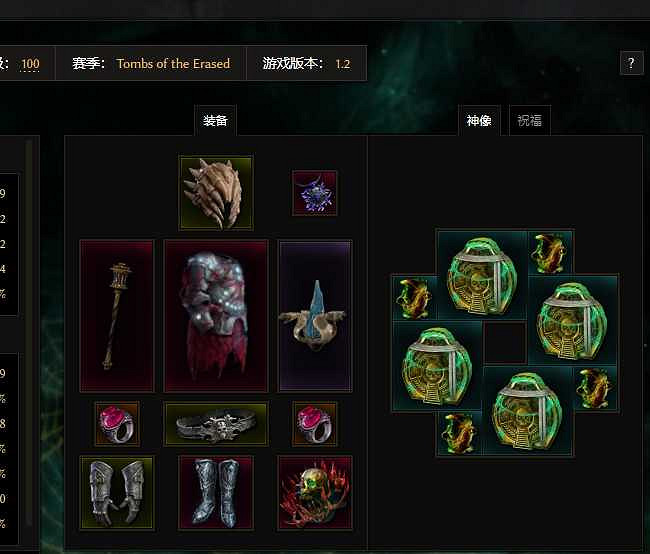
Task: Click the Tombs of the Erased link
Action: [173, 63]
